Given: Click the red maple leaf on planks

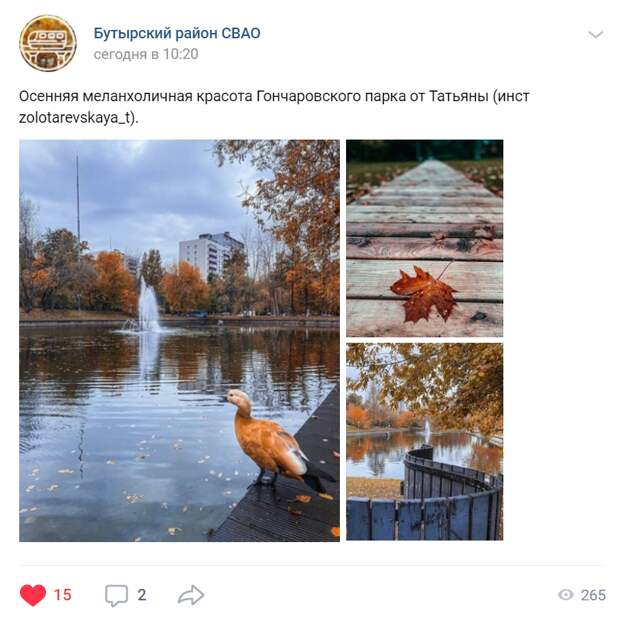Looking at the screenshot, I should tap(423, 293).
